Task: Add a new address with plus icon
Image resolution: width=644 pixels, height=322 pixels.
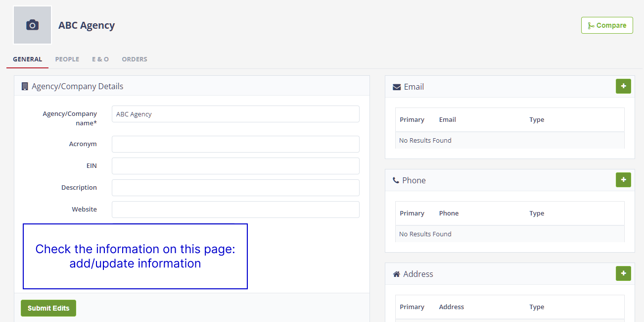Action: 623,273
